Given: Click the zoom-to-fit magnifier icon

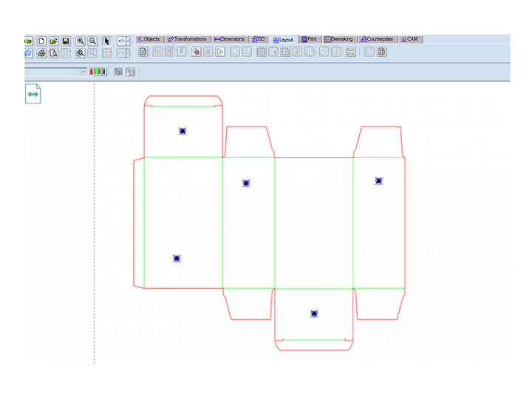Looking at the screenshot, I should tap(80, 53).
